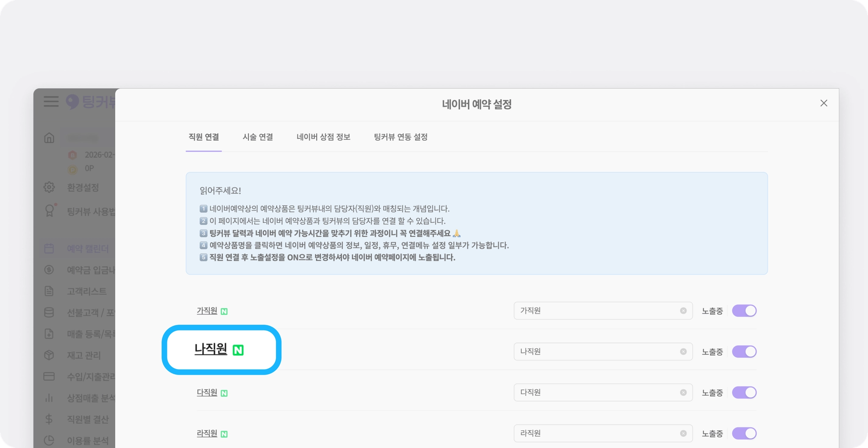Image resolution: width=868 pixels, height=448 pixels.
Task: Clear the 다직원 staff field with its x icon
Action: click(x=683, y=392)
